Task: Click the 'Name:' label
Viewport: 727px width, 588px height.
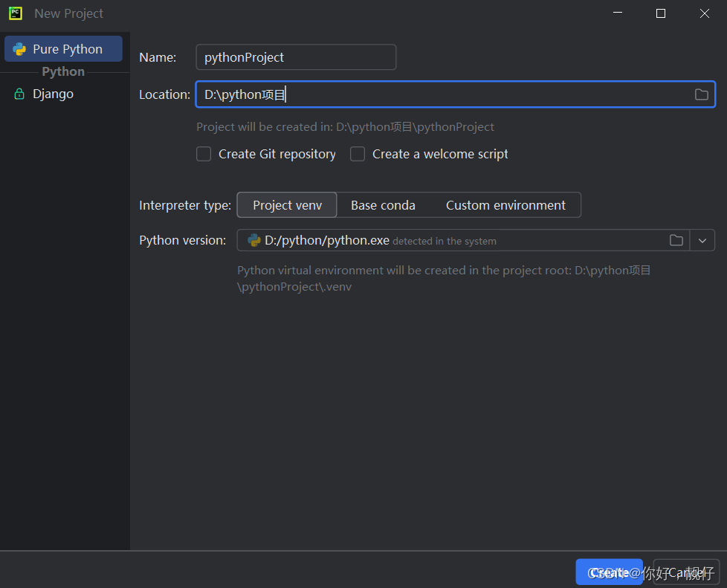Action: 158,57
